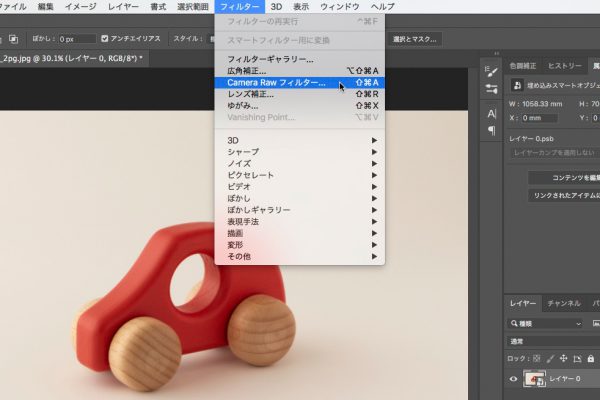Select Camera Raw フィルター menu item
This screenshot has width=600, height=400.
[275, 83]
